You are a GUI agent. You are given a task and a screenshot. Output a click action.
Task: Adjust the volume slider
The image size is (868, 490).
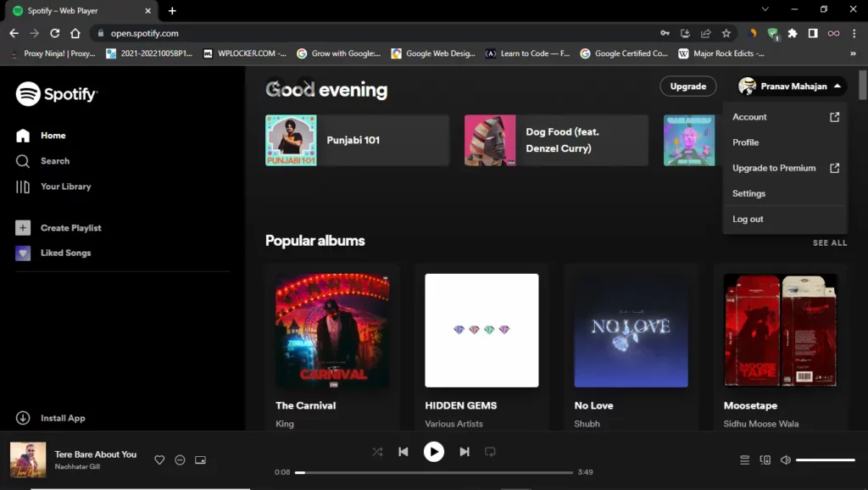pos(826,460)
